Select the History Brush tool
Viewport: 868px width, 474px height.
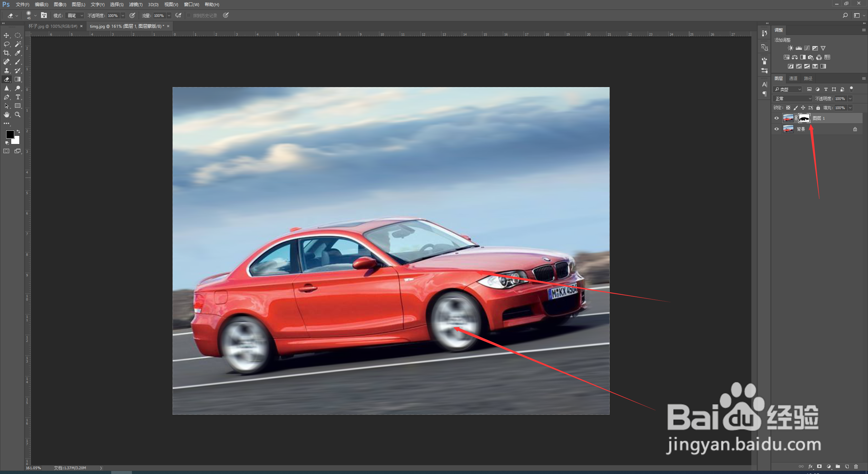click(18, 70)
